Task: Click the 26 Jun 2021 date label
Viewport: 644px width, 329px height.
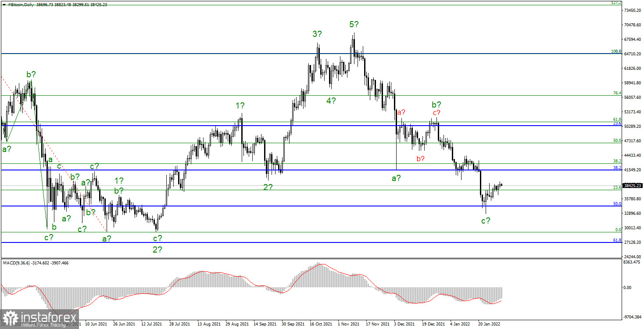Action: pos(124,324)
